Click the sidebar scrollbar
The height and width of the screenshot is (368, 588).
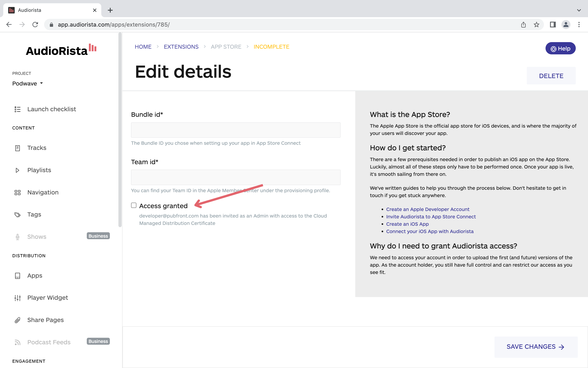[120, 130]
